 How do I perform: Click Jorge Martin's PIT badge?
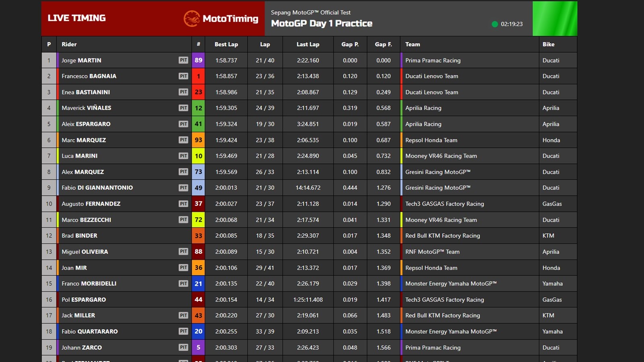tap(184, 60)
